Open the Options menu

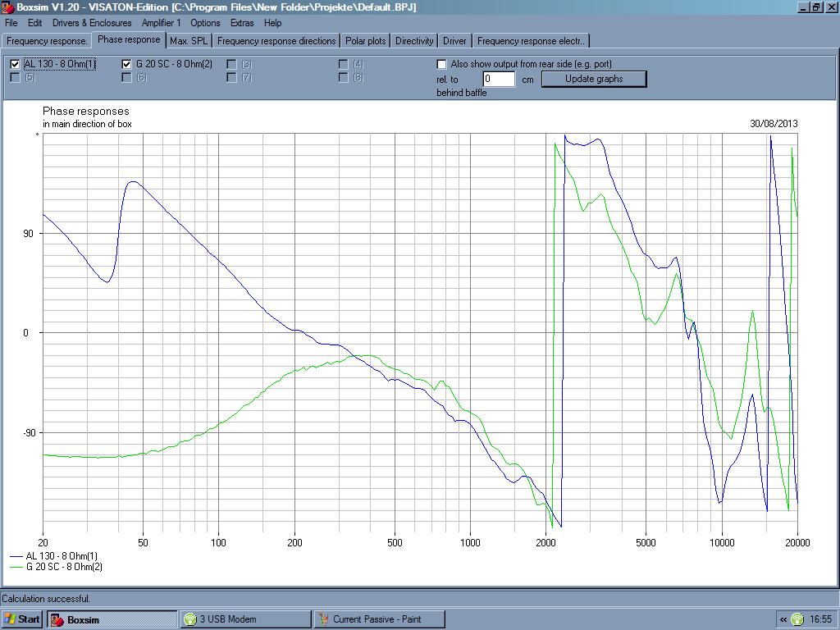(205, 23)
